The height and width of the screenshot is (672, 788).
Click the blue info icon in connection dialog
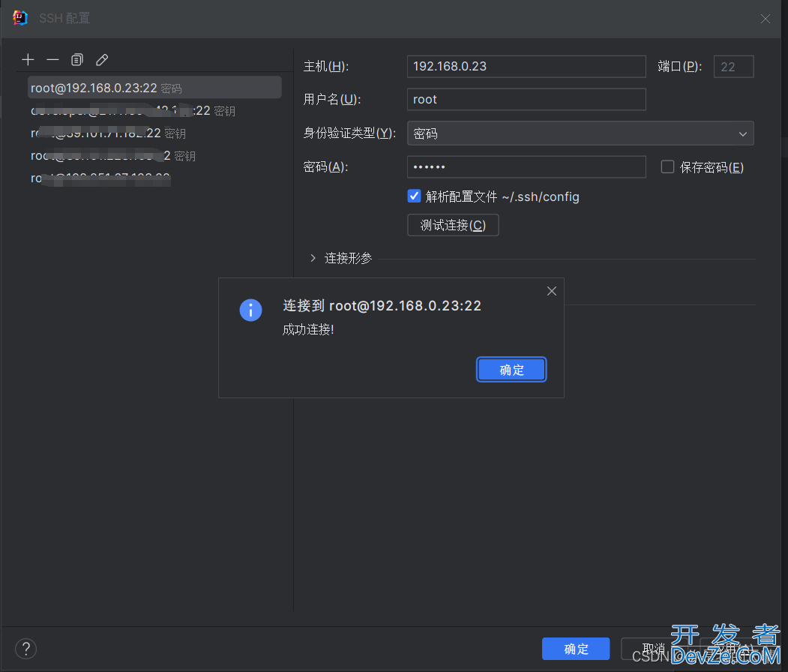click(x=250, y=310)
